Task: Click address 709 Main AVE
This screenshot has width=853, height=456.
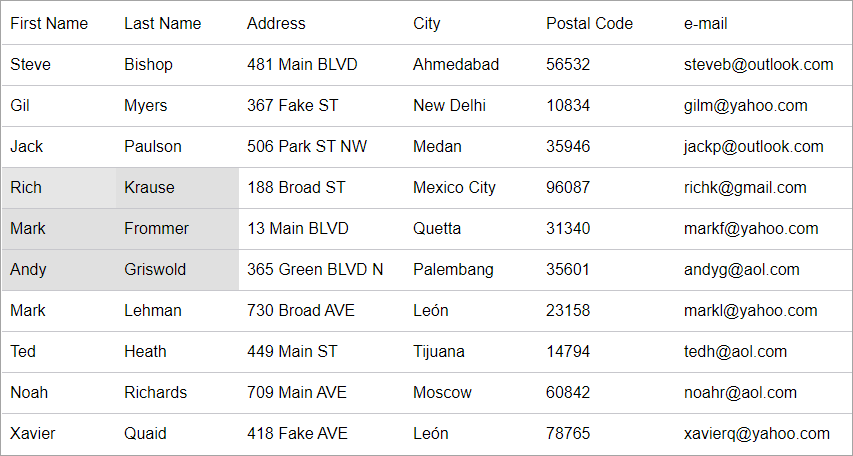Action: (x=296, y=393)
